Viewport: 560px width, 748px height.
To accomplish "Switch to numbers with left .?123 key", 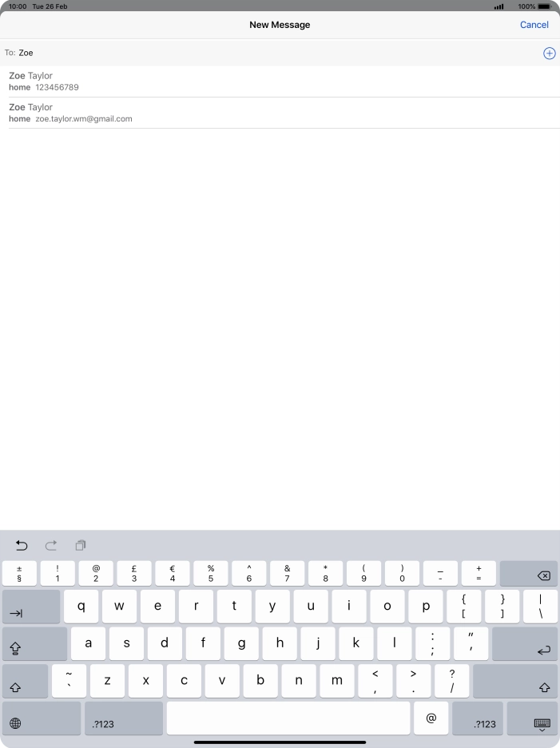I will click(x=123, y=718).
